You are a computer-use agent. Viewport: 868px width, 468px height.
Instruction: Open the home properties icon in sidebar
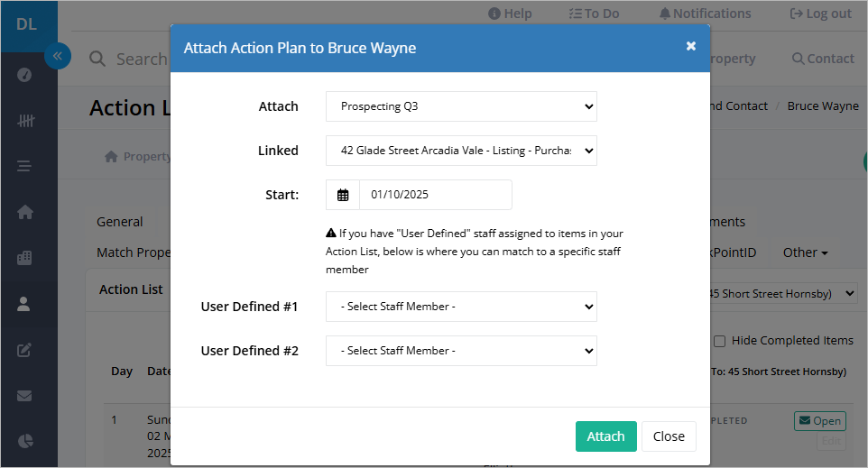pos(25,212)
